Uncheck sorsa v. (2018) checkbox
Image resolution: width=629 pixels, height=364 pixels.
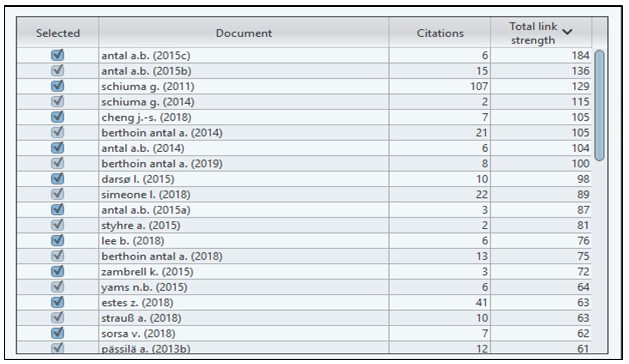tap(57, 333)
